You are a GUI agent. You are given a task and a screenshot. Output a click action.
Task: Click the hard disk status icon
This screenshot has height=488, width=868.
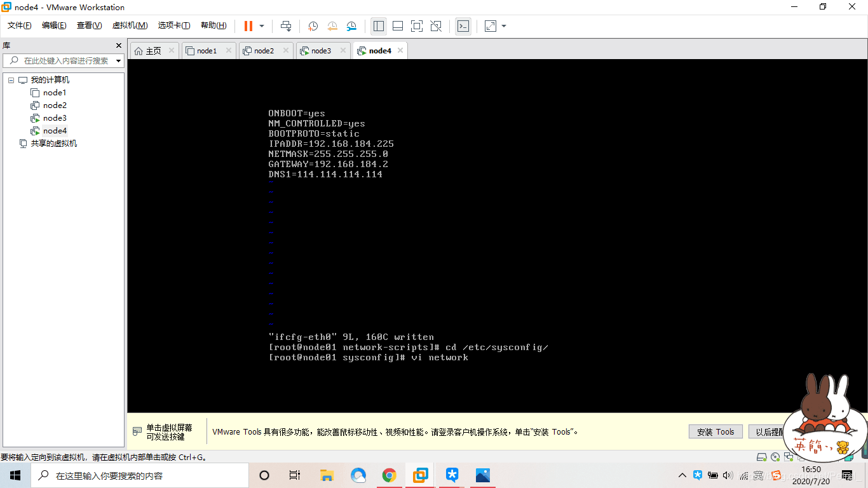762,457
